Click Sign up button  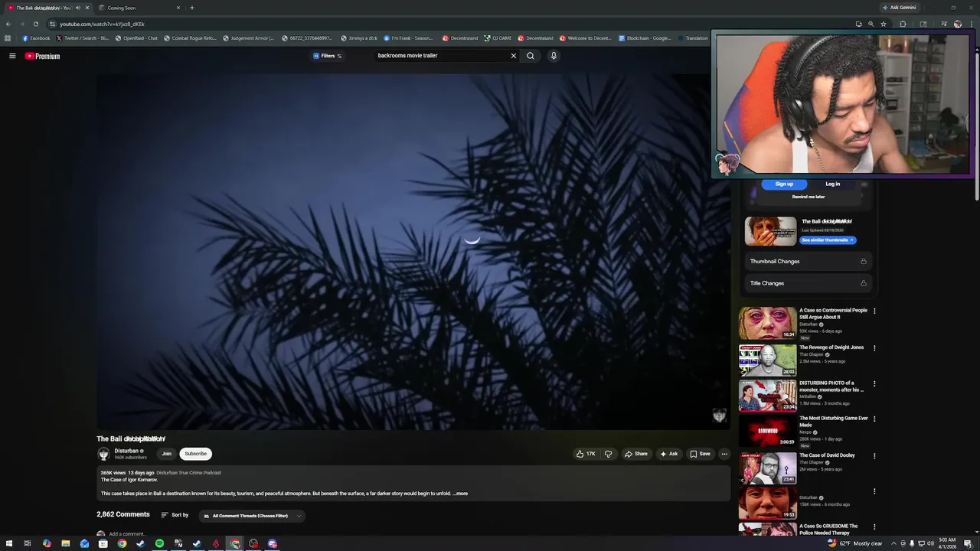pos(784,184)
